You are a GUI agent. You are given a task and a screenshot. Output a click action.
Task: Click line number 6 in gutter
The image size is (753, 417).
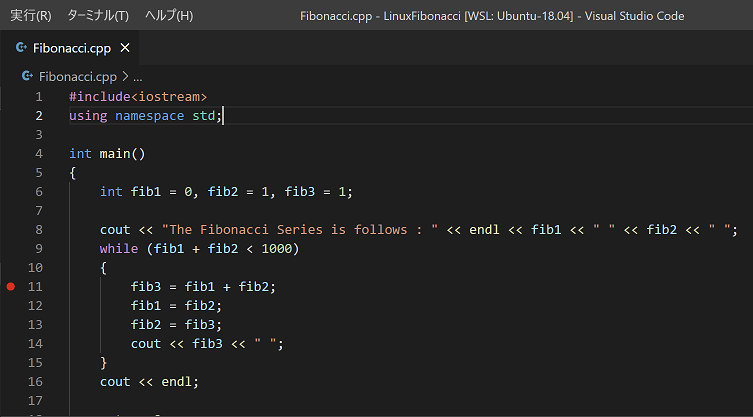point(39,192)
